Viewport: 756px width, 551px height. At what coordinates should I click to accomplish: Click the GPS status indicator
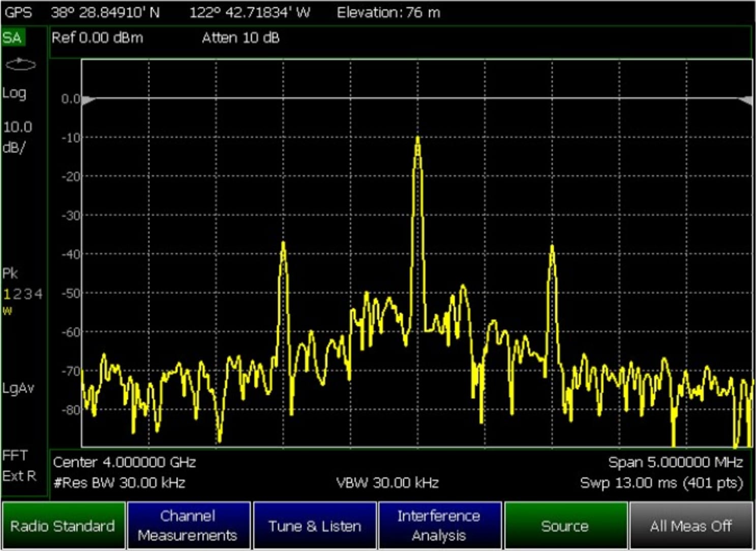point(17,13)
